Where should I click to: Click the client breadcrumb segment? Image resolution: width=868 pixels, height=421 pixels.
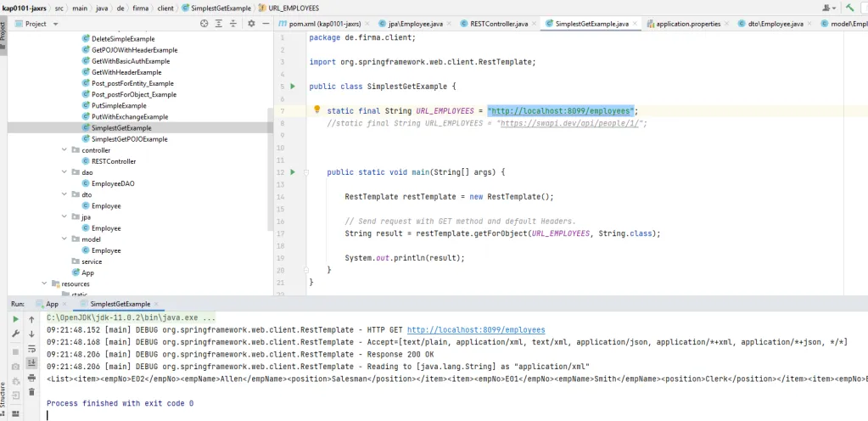point(165,8)
